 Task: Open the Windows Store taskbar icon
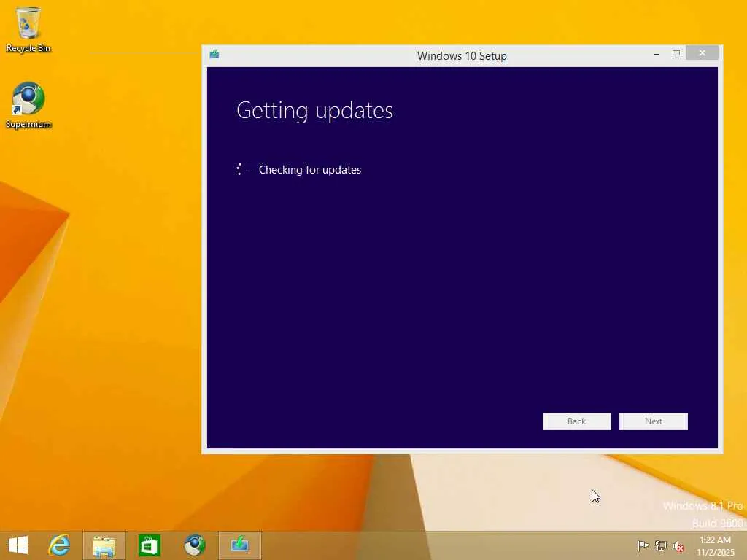point(149,545)
